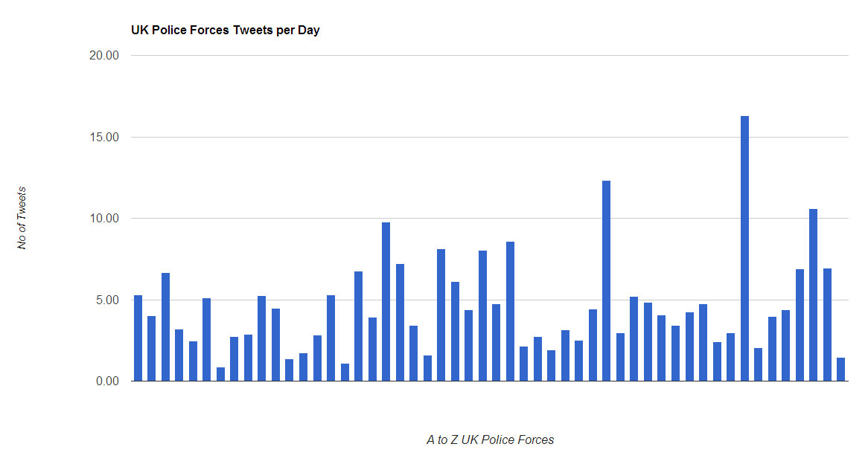
Task: Click the bar immediately left of the tallest bar
Action: coord(731,357)
